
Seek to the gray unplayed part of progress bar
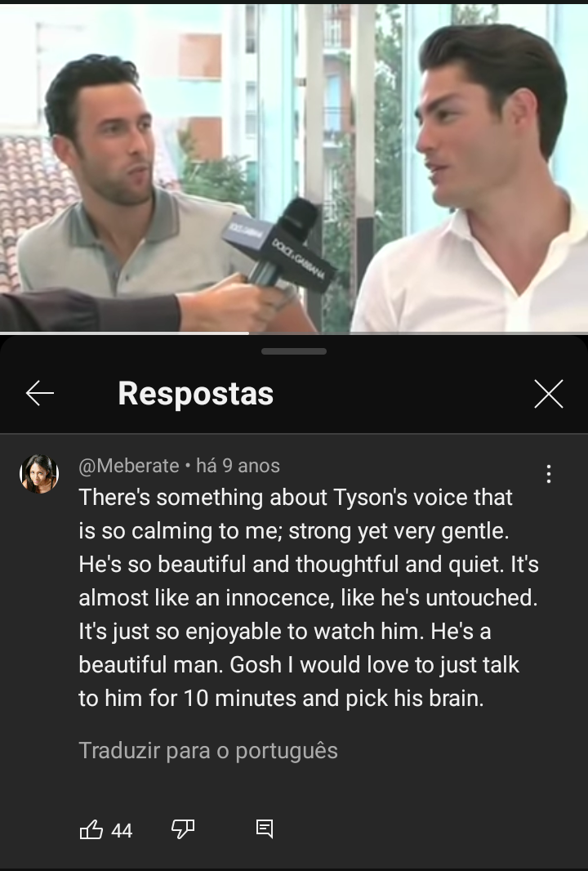[x=418, y=333]
